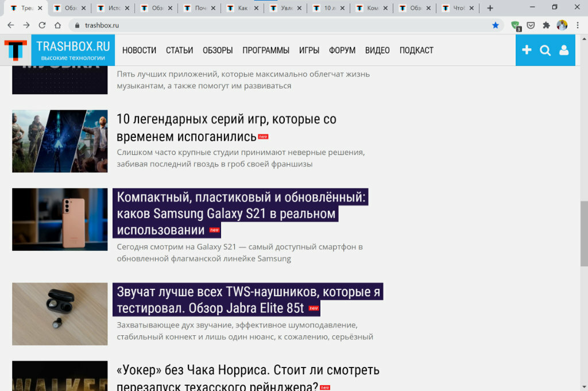Image resolution: width=588 pixels, height=391 pixels.
Task: Click the Trashbox T logo icon
Action: click(x=16, y=50)
